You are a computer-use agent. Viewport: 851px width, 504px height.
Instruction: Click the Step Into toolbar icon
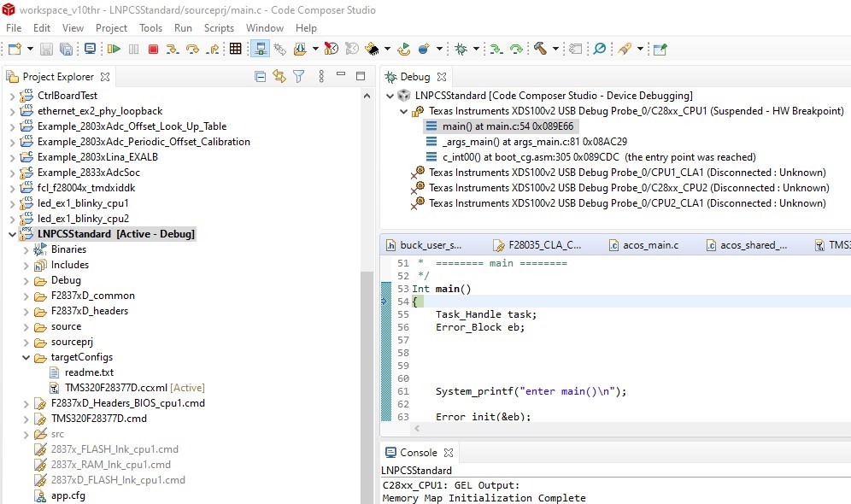coord(173,50)
